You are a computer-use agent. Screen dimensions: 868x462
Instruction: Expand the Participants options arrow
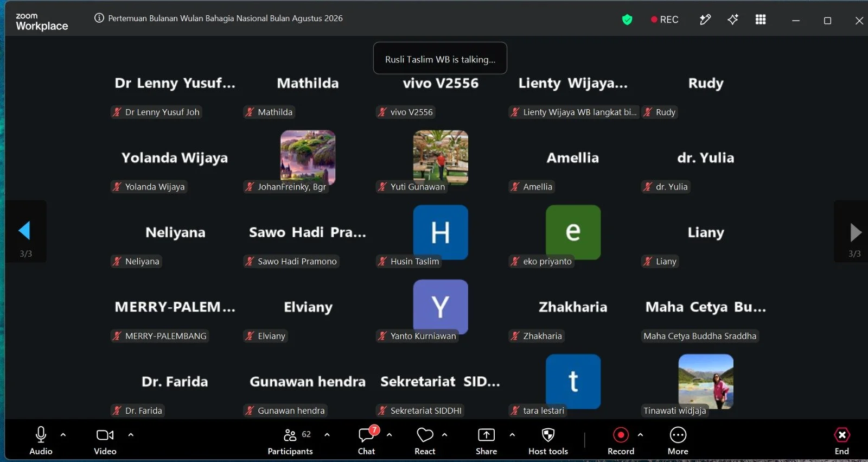[327, 435]
